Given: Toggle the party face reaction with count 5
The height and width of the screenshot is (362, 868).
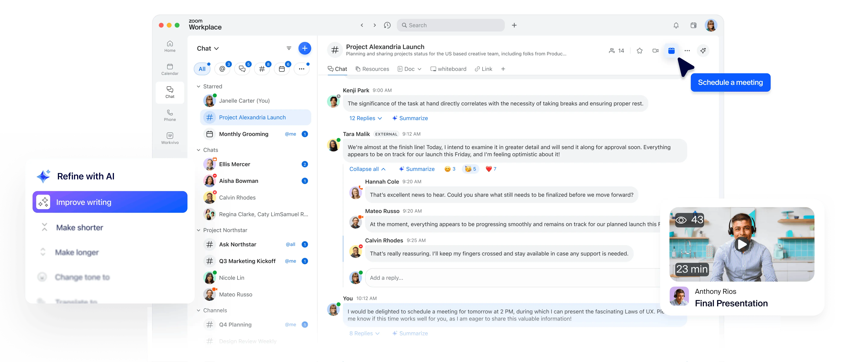Looking at the screenshot, I should coord(470,169).
